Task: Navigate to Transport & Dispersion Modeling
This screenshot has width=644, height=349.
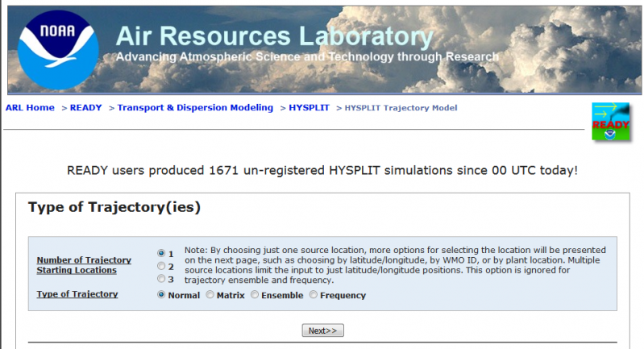Action: coord(195,108)
